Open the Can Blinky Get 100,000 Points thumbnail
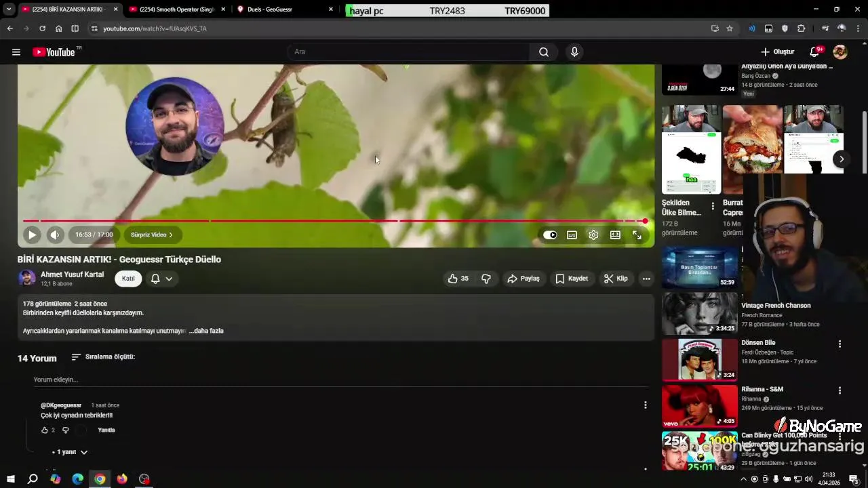The width and height of the screenshot is (868, 488). coord(700,451)
